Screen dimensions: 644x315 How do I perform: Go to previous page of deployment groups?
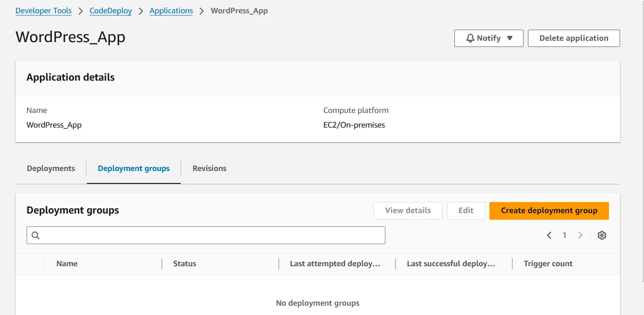(549, 235)
